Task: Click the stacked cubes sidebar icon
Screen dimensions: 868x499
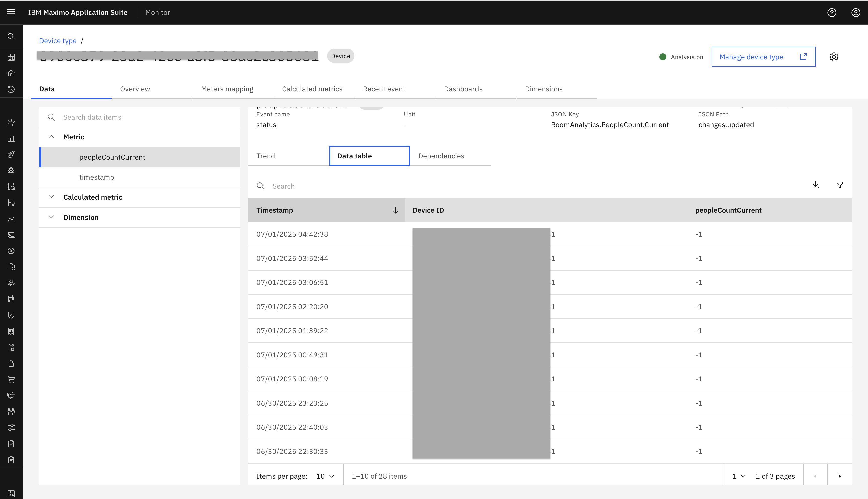Action: [11, 170]
